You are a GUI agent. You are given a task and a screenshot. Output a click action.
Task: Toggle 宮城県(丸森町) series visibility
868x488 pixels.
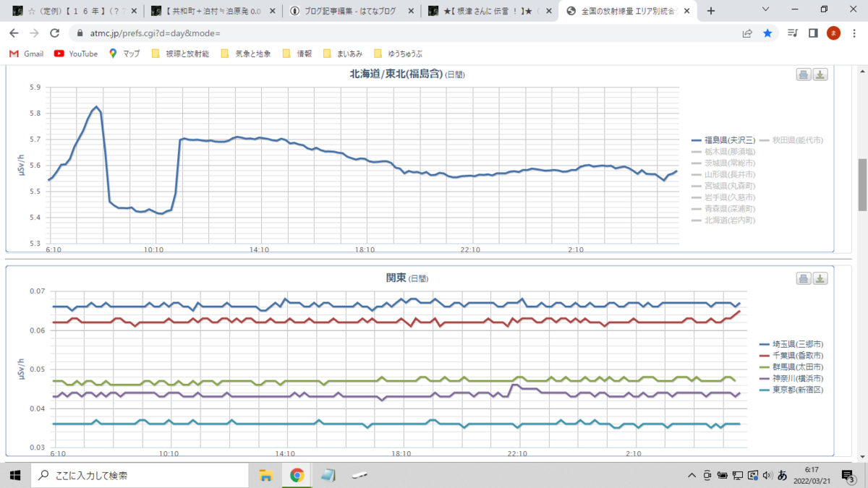pos(723,186)
